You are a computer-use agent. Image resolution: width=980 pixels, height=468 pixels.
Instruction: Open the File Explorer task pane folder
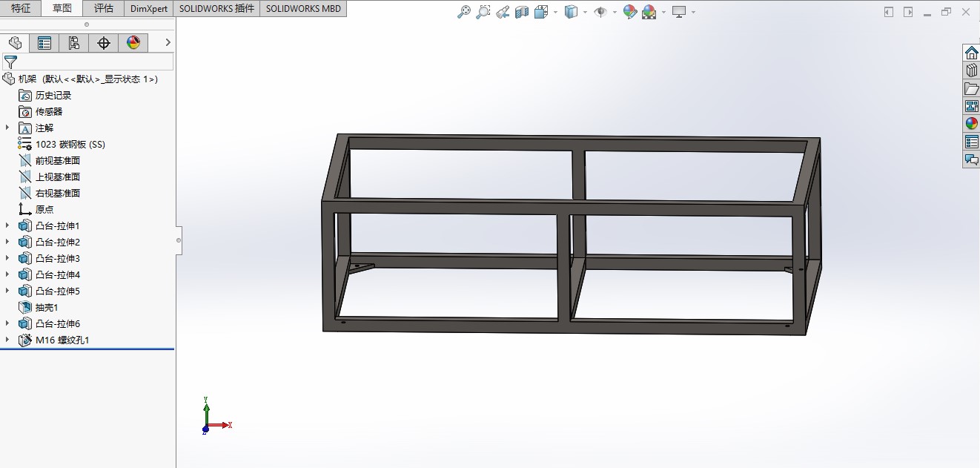pos(971,88)
